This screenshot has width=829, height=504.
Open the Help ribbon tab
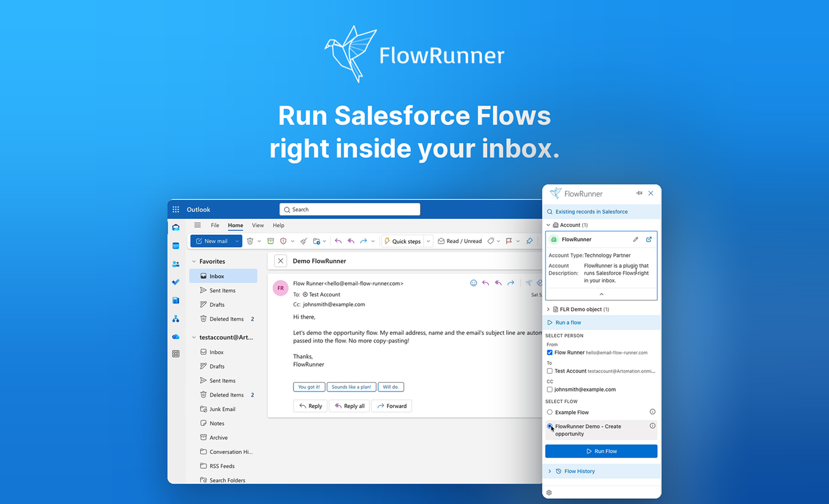click(x=278, y=225)
